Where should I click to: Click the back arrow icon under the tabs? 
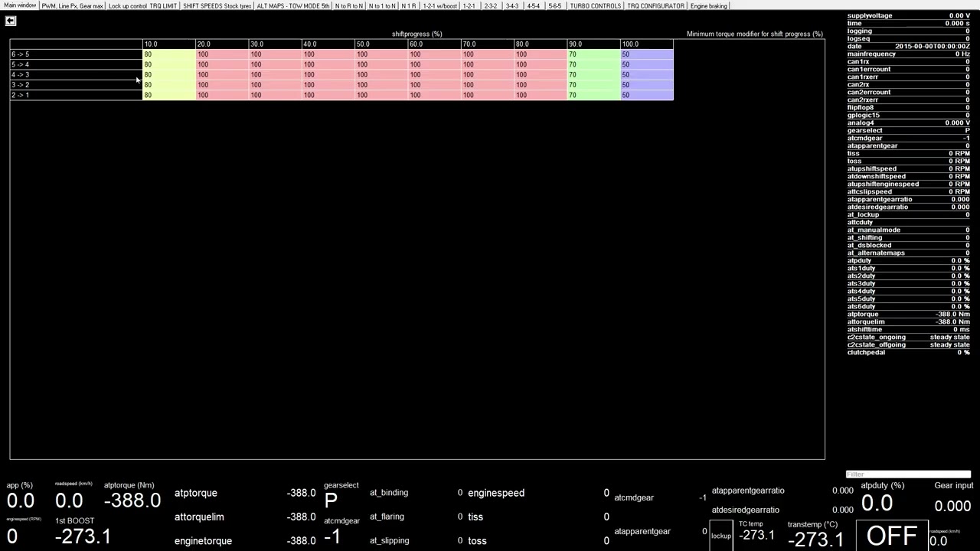pos(10,21)
